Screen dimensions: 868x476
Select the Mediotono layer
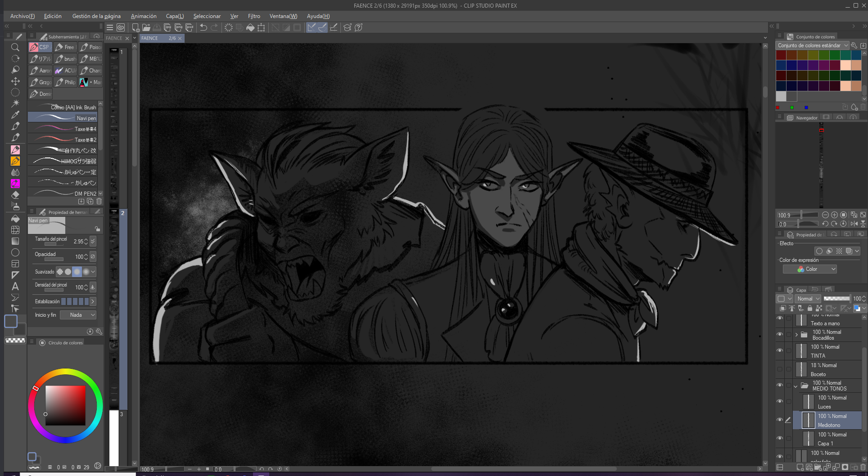827,420
